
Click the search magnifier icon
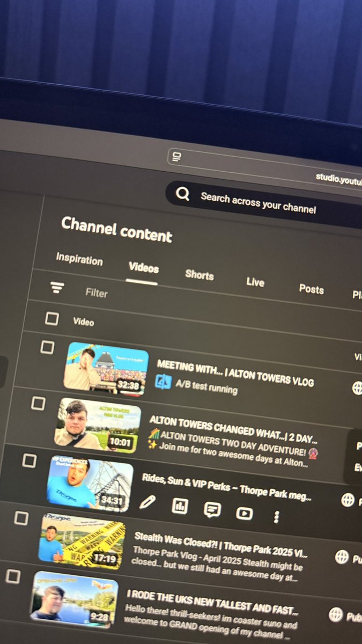183,193
